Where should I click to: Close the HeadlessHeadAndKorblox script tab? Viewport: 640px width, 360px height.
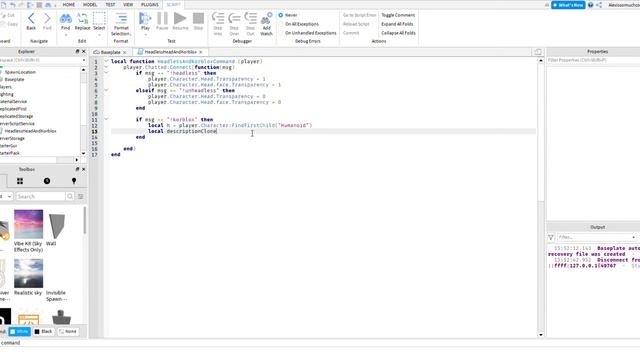(201, 52)
